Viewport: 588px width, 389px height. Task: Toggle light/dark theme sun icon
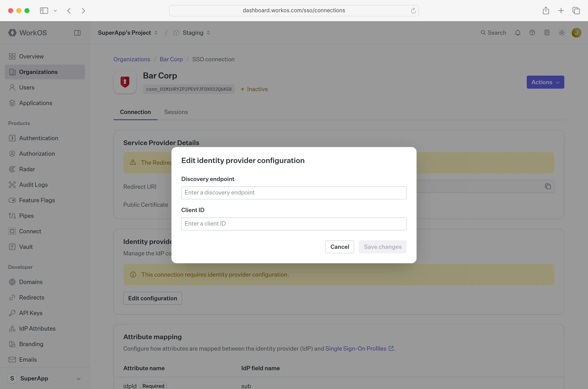562,33
